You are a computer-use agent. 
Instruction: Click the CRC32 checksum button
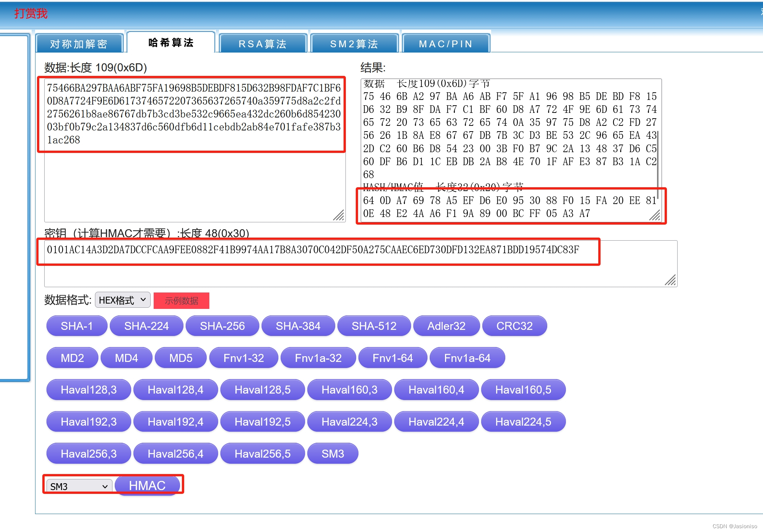tap(514, 326)
